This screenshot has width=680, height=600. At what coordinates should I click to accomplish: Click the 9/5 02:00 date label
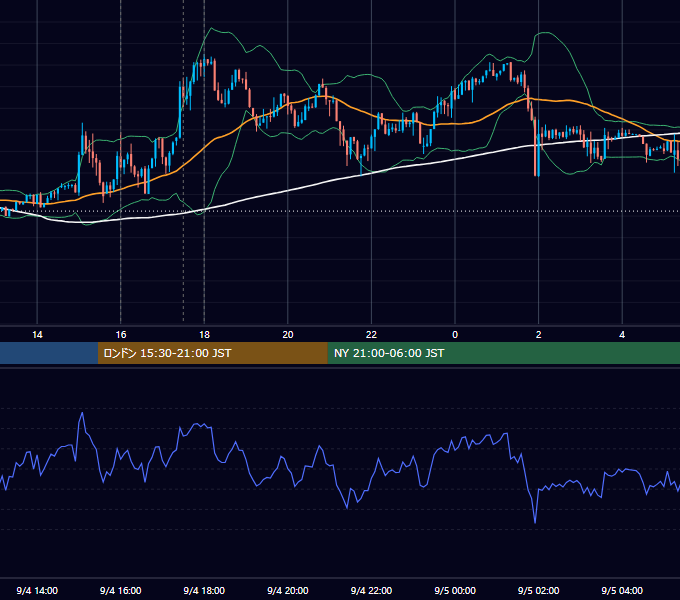pos(539,590)
